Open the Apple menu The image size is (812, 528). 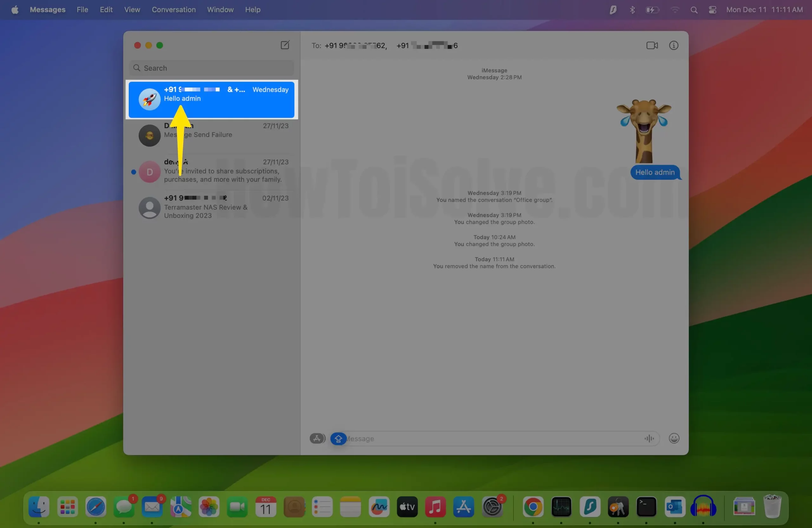tap(15, 10)
